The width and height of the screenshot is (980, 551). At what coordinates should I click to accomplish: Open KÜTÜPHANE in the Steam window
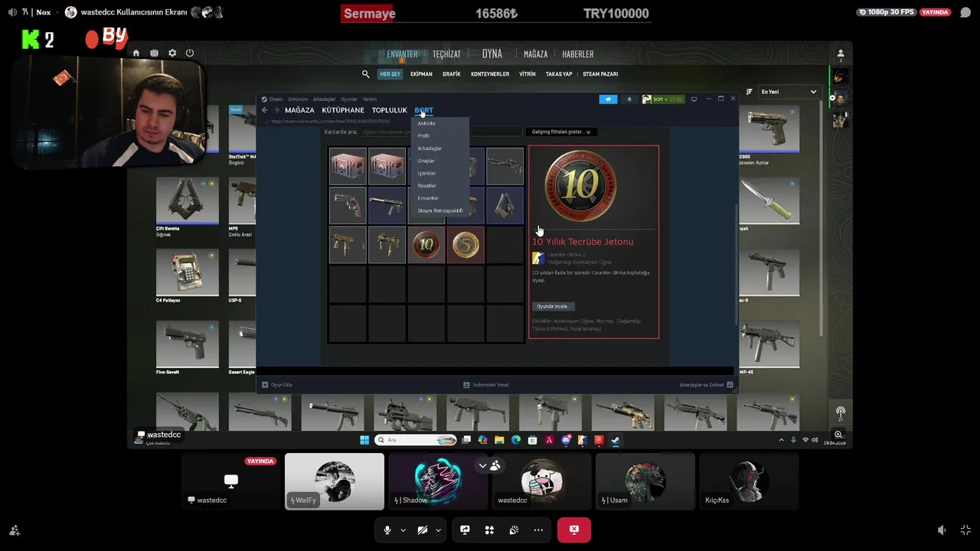pyautogui.click(x=343, y=110)
